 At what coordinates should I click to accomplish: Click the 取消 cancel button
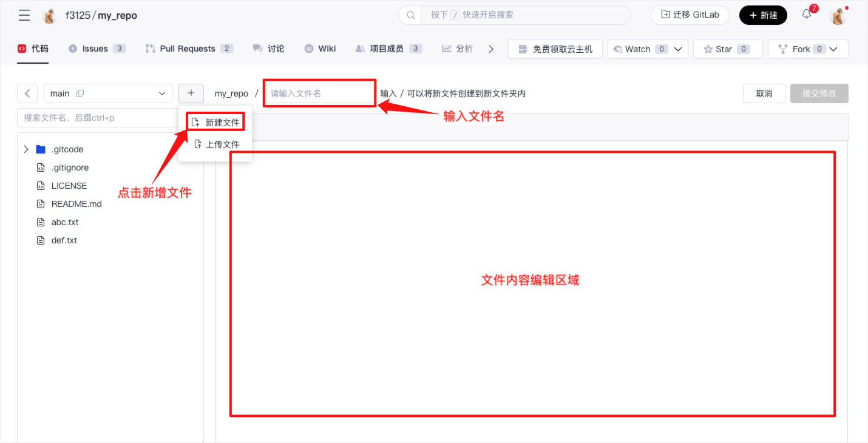coord(764,93)
